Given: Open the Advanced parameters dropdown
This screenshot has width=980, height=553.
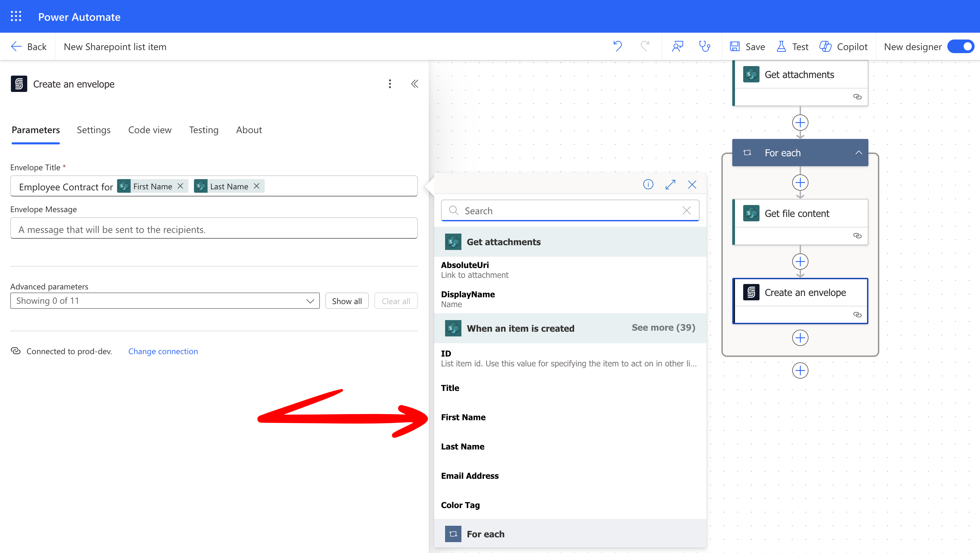Looking at the screenshot, I should (x=310, y=300).
